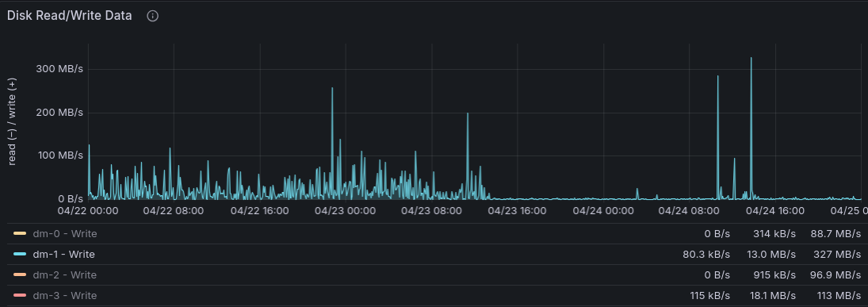868x307 pixels.
Task: Click the 115 kB/s value for dm-3
Action: coord(710,295)
